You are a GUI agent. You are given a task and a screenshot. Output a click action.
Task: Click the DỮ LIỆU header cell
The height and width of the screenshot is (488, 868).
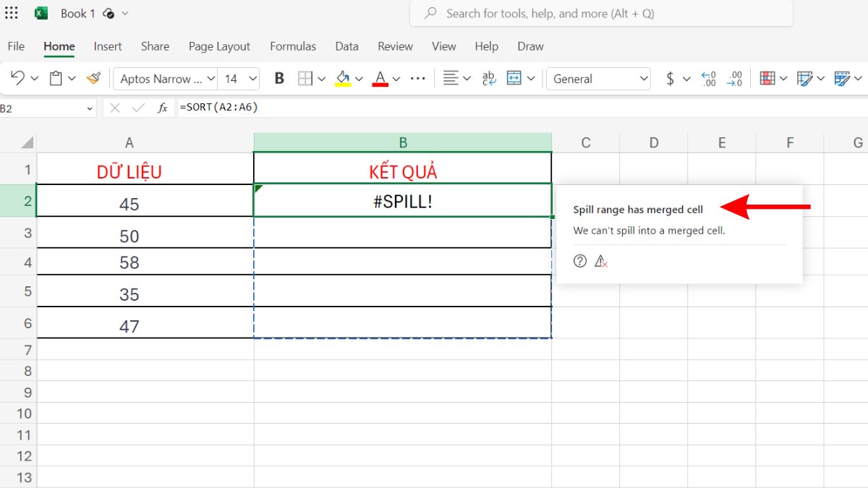click(x=145, y=168)
